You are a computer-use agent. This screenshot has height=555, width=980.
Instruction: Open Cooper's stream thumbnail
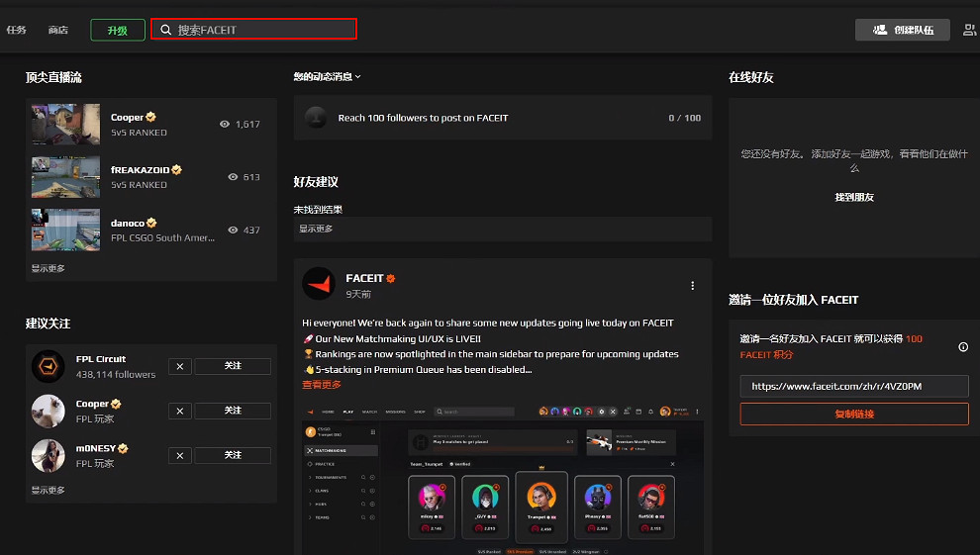(x=65, y=125)
